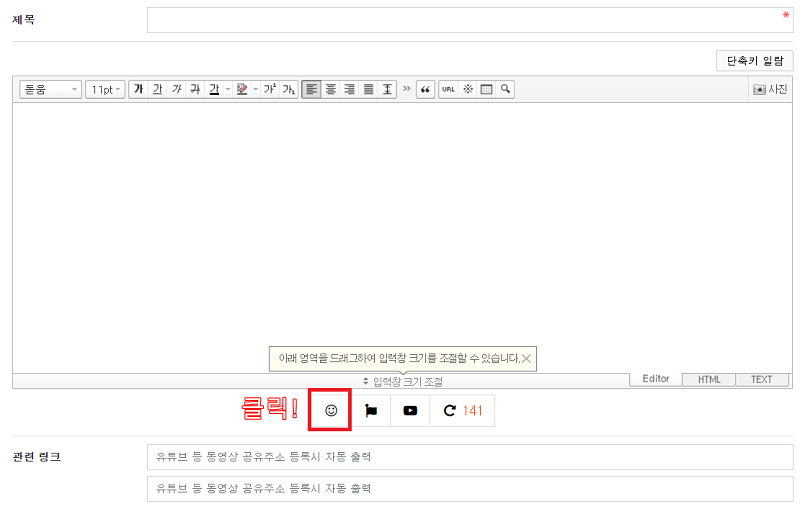Align text right
The height and width of the screenshot is (509, 800).
click(349, 89)
